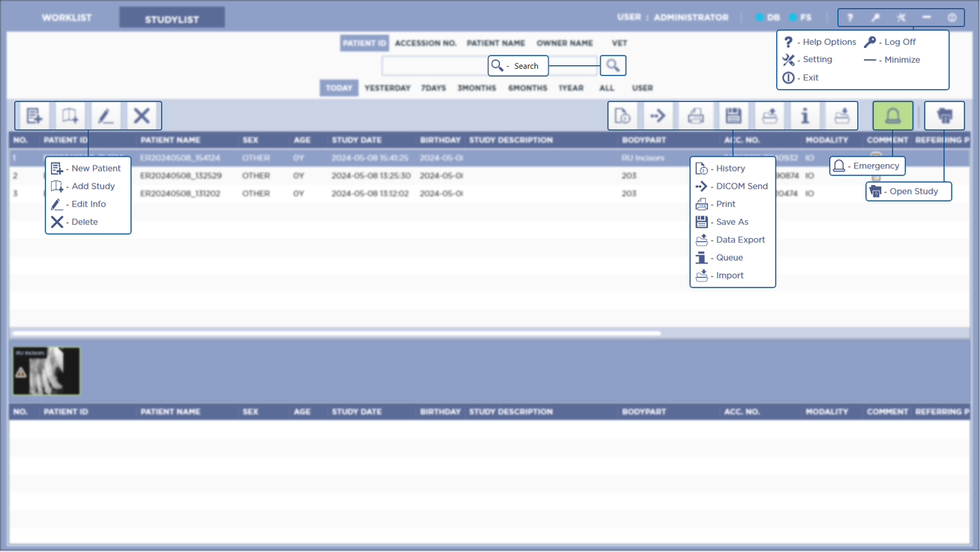Click the Save As floppy icon
980x552 pixels.
733,116
